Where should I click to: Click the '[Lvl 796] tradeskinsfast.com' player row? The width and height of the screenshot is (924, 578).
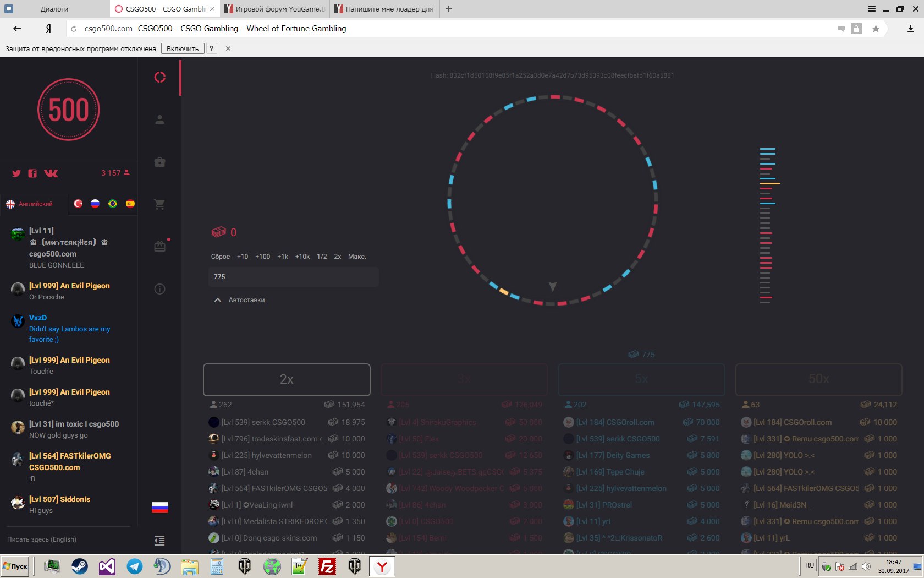[287, 439]
